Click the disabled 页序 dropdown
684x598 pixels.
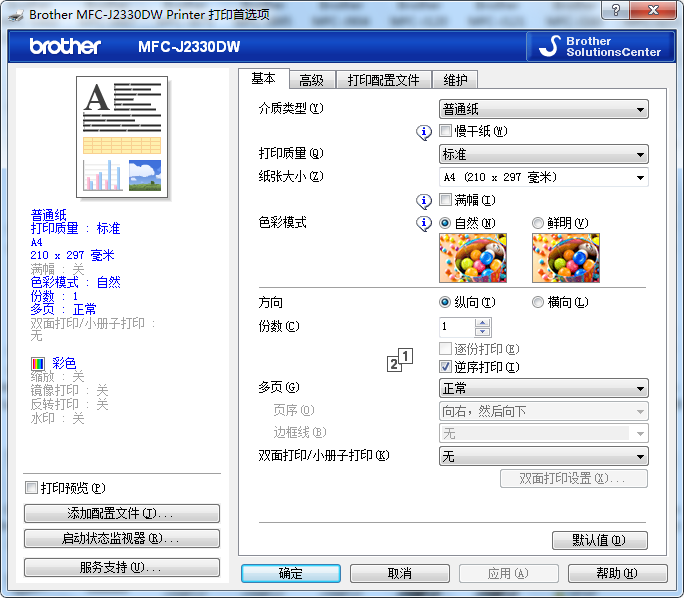(x=544, y=411)
